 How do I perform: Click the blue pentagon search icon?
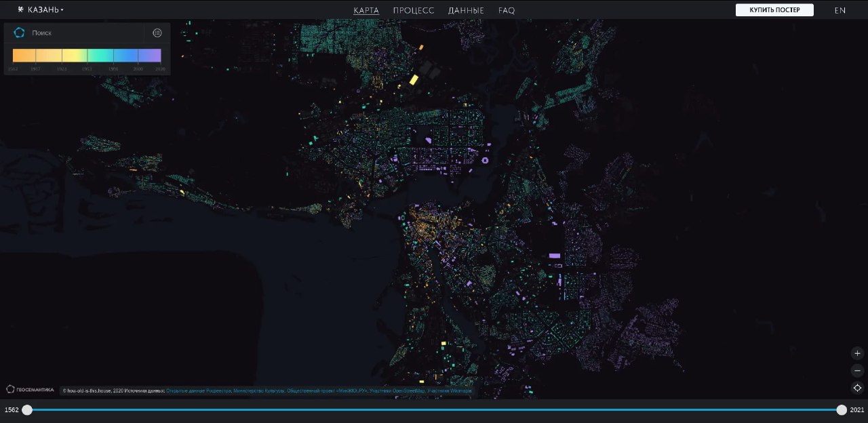pos(20,33)
